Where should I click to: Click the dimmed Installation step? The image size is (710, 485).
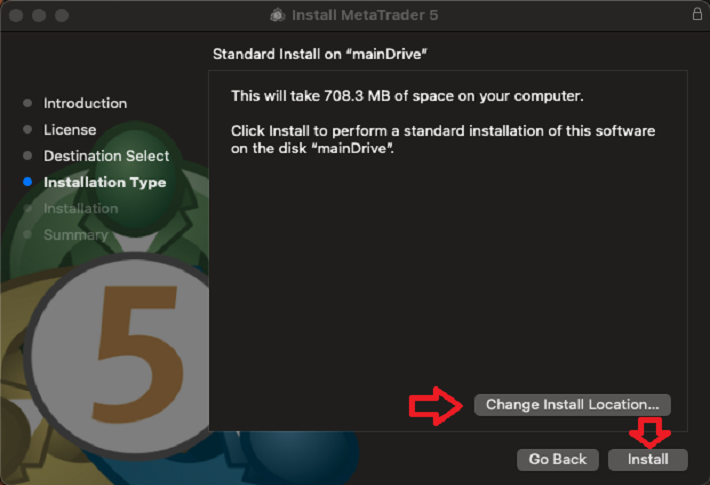click(81, 208)
